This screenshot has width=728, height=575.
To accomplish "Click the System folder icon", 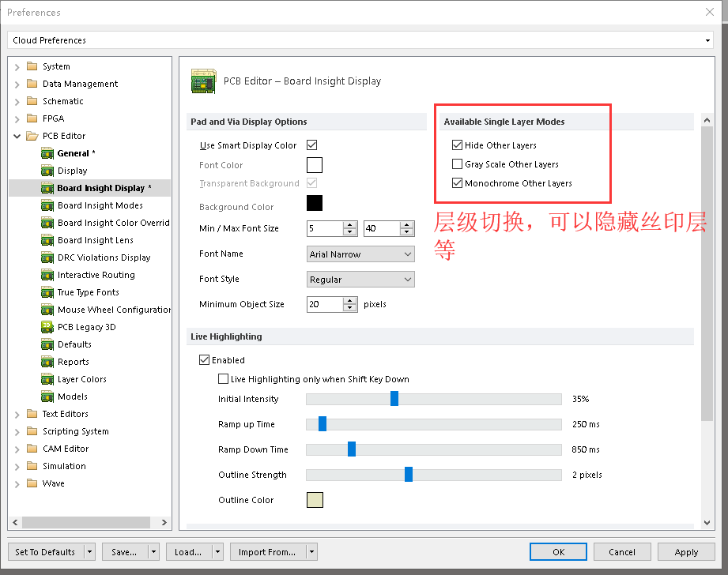I will 32,66.
